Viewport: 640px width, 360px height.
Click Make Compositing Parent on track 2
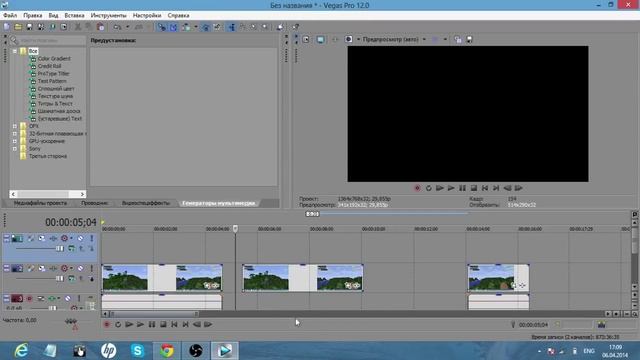82,278
